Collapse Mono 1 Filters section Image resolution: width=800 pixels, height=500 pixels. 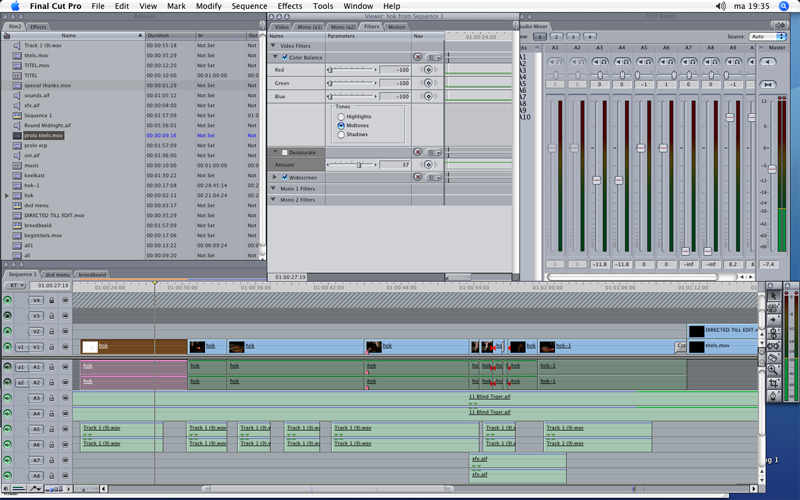click(273, 188)
